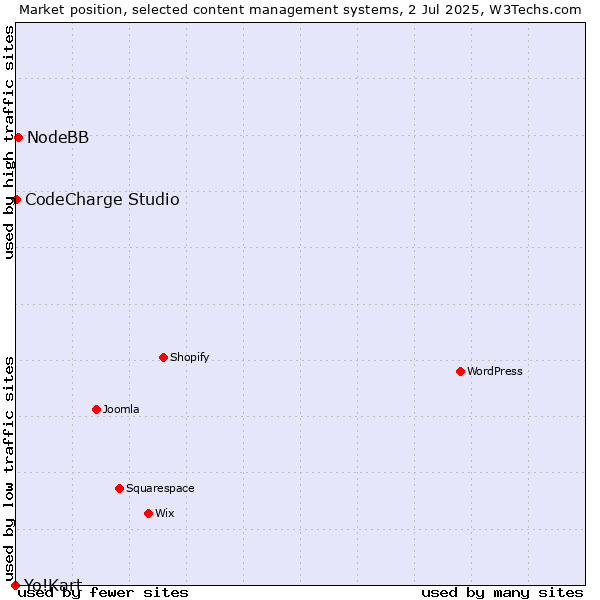600x600 pixels.
Task: Click the red Wix data point
Action: tap(148, 514)
